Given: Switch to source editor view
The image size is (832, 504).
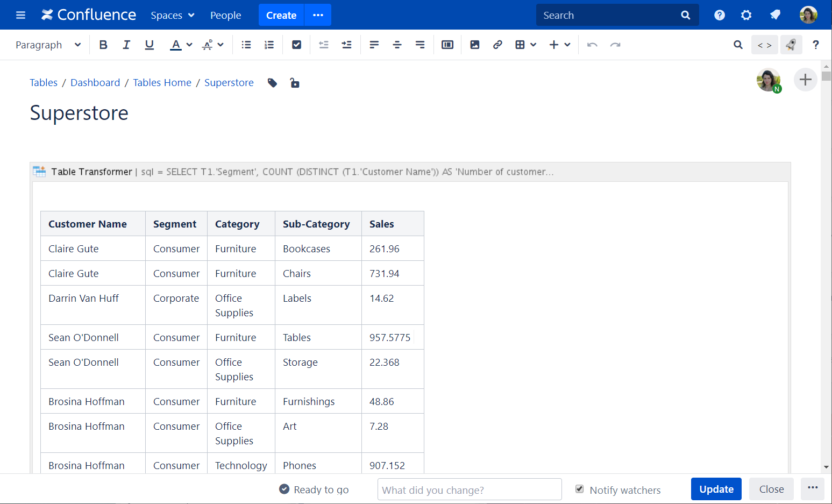Looking at the screenshot, I should (764, 45).
